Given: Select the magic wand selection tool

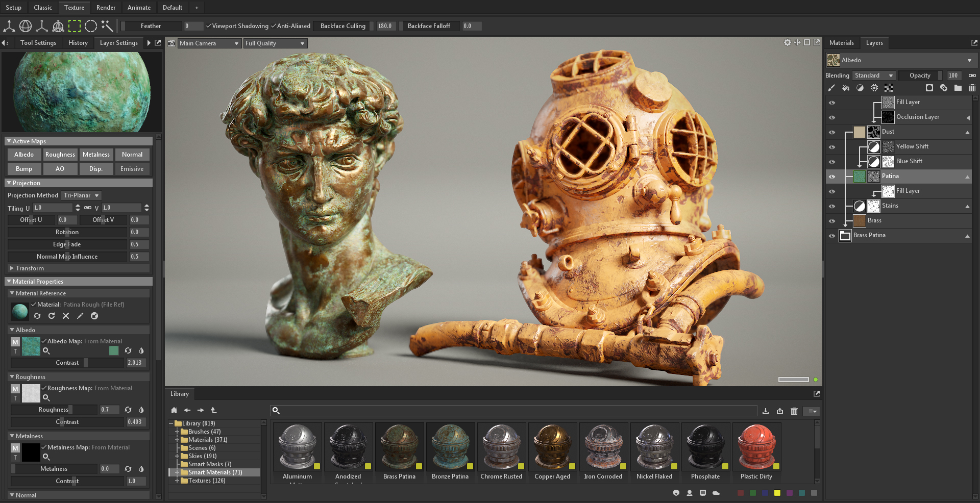Looking at the screenshot, I should click(x=106, y=26).
